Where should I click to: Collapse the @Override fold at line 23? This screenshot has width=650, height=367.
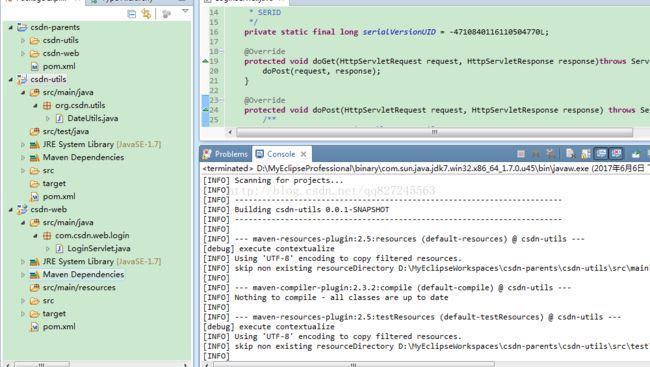click(x=221, y=100)
